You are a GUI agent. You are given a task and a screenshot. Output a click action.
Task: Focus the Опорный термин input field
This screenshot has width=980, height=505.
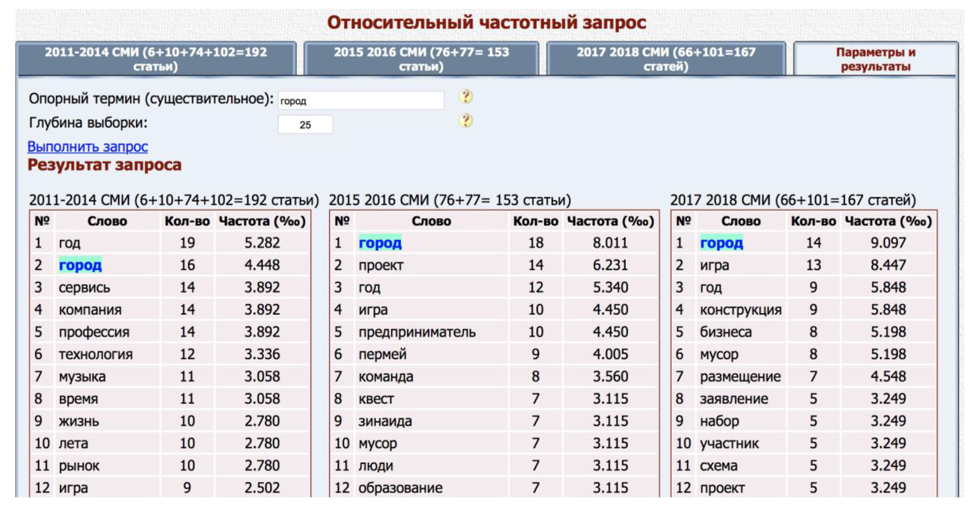point(361,101)
